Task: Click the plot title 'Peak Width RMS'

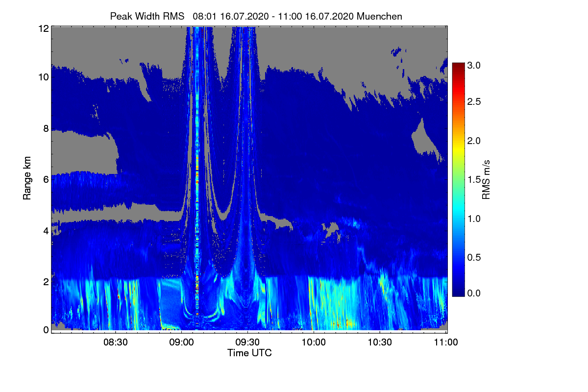Action: (x=148, y=17)
